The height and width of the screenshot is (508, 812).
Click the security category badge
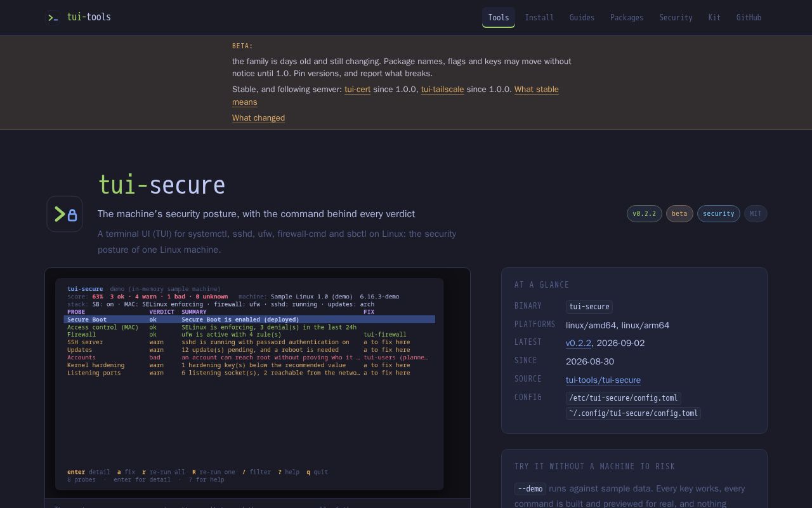point(718,213)
